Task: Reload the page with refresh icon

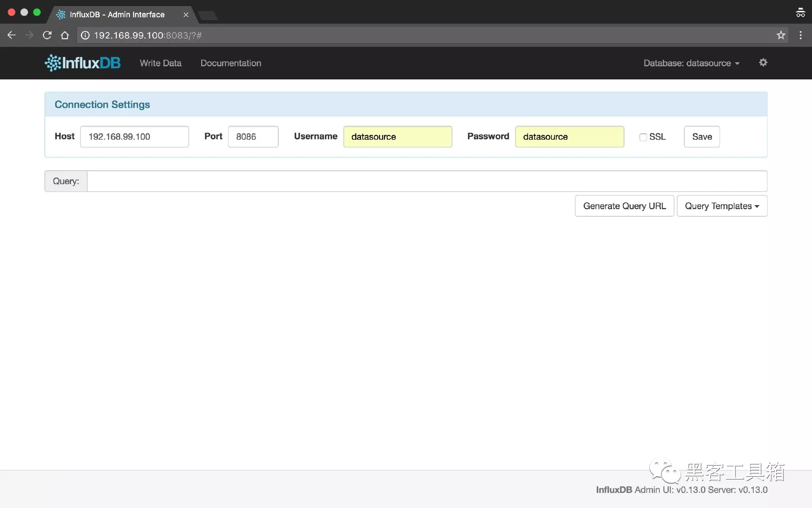Action: pyautogui.click(x=47, y=35)
